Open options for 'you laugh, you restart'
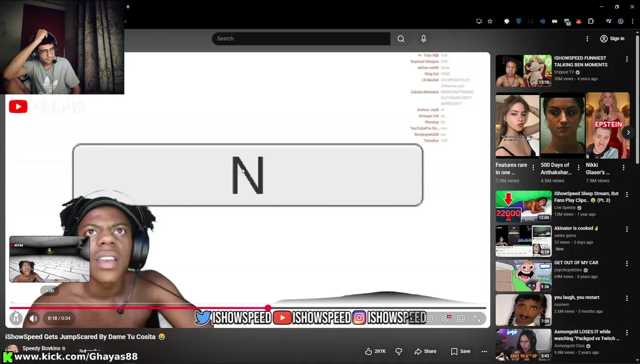640x364 pixels. coord(627,298)
